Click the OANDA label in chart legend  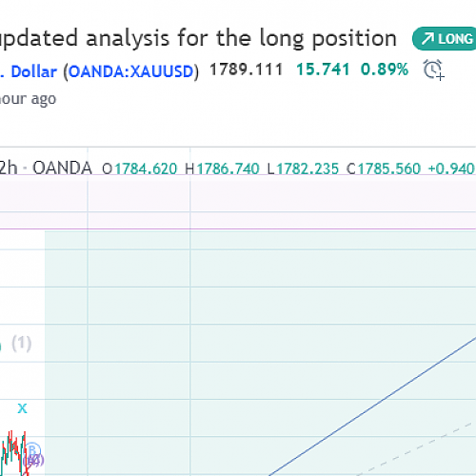(x=62, y=168)
